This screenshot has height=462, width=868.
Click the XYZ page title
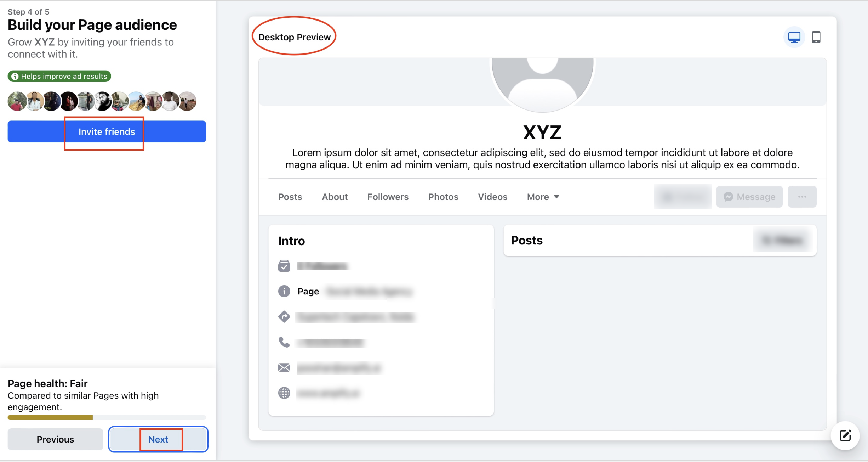(542, 133)
